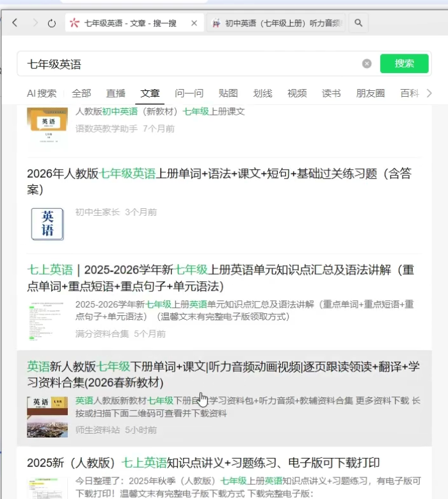This screenshot has width=448, height=499.
Task: Click the 满分资料合集 source name
Action: coord(102,334)
